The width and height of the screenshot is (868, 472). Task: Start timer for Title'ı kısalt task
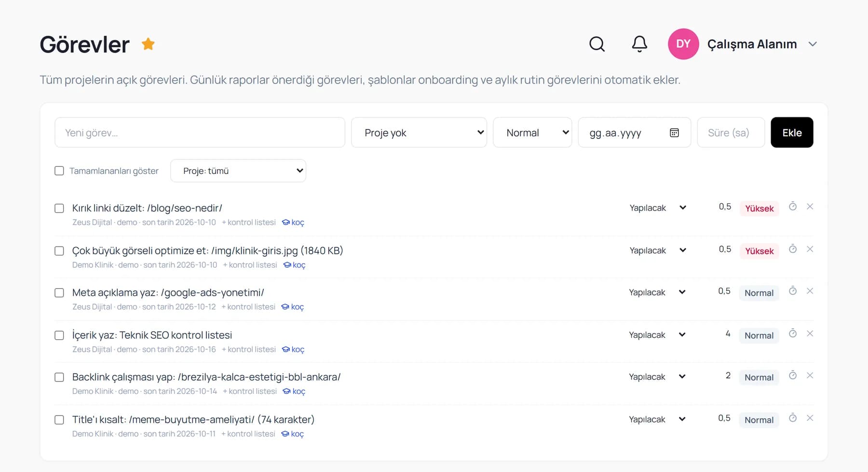click(x=793, y=418)
